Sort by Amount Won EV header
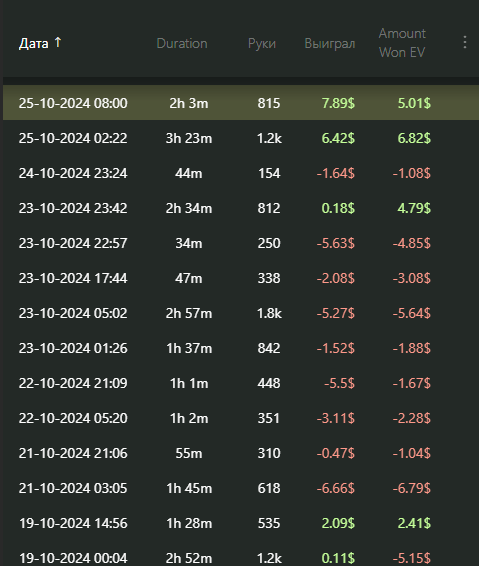The image size is (479, 566). pos(402,43)
